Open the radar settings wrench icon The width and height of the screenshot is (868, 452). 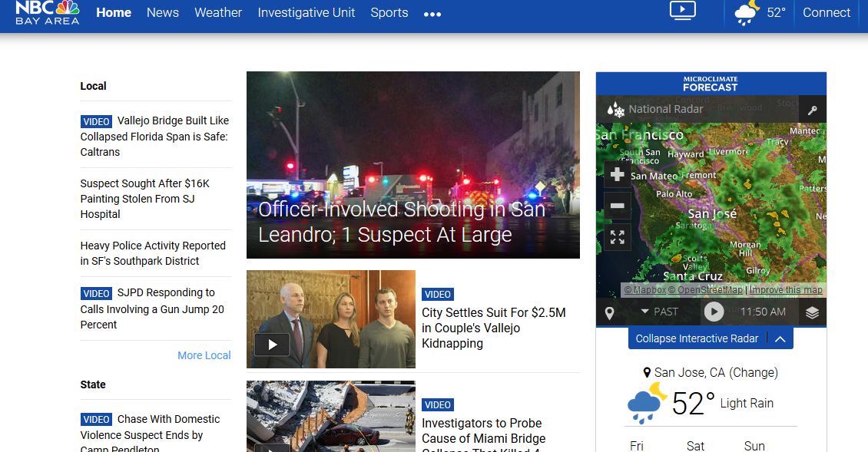[x=812, y=110]
